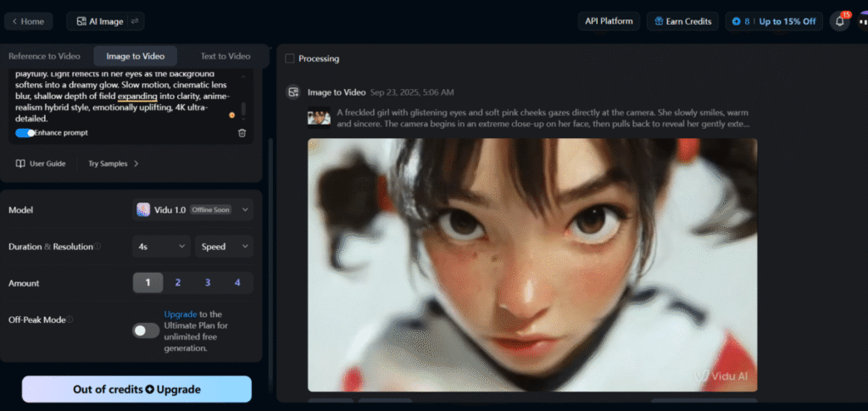Click the Vidu 1.0 model icon
Screen dimensions: 868x411
143,209
